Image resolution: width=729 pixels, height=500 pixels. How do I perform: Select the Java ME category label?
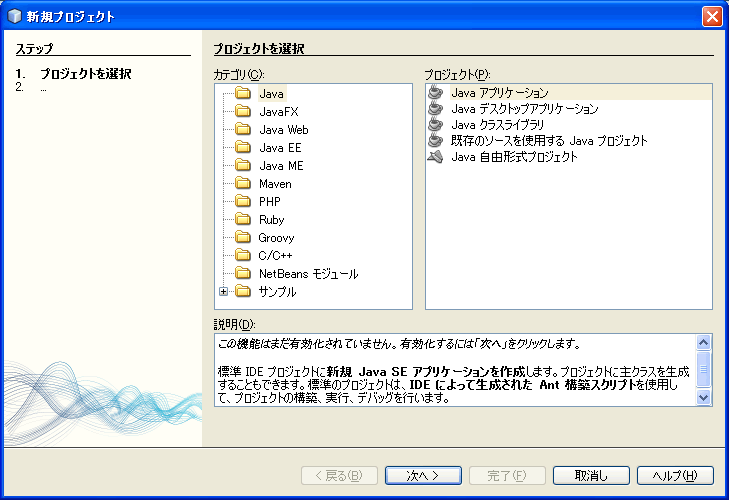[281, 166]
